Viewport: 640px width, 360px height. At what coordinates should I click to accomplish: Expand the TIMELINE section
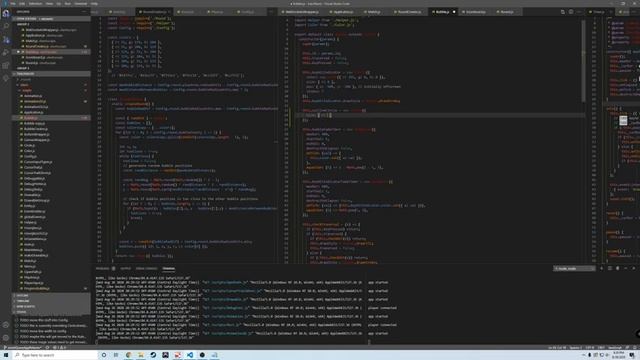coord(51,301)
